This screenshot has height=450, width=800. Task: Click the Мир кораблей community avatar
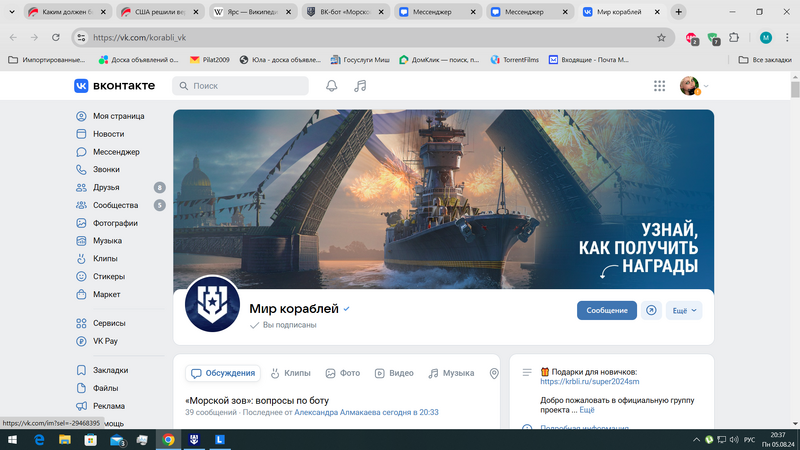(212, 304)
